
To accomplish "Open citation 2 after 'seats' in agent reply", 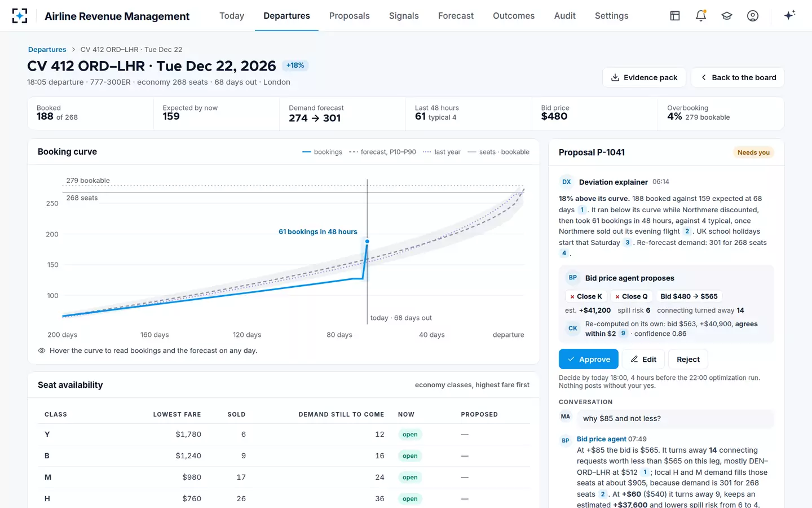I will (602, 494).
